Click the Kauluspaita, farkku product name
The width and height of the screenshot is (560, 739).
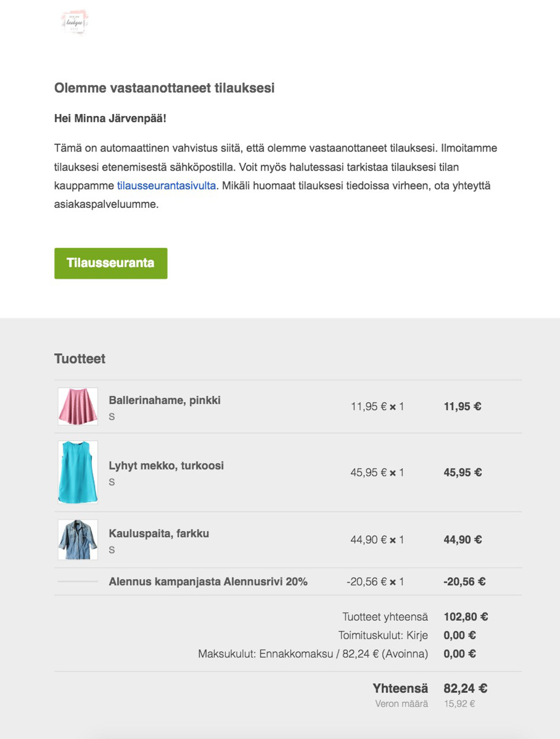(x=159, y=533)
